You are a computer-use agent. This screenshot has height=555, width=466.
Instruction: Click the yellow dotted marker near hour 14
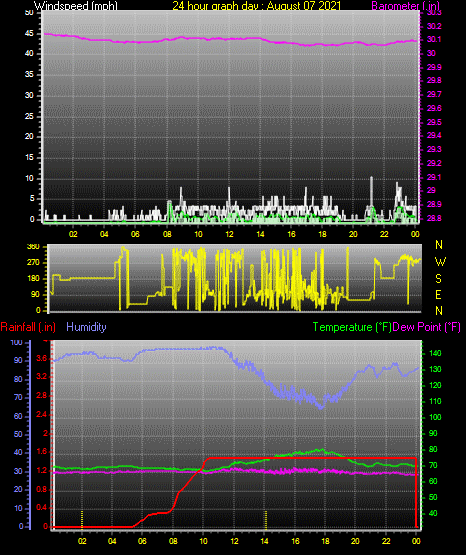click(266, 519)
